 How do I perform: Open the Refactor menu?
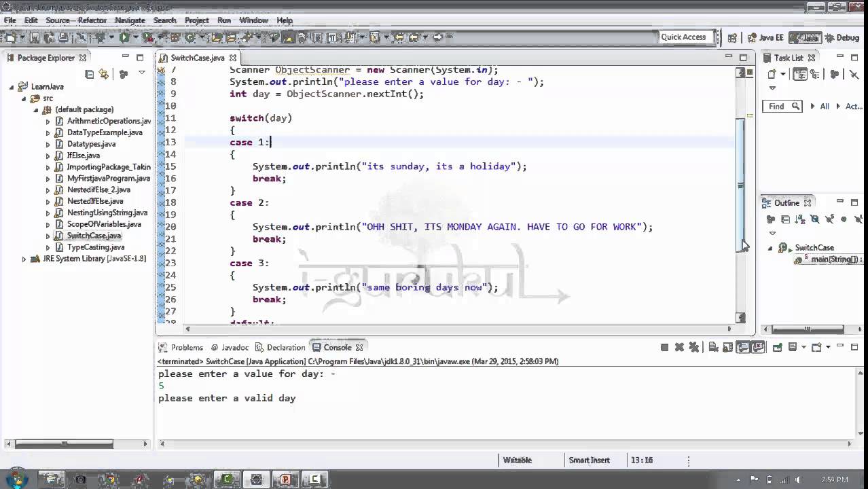click(x=92, y=20)
